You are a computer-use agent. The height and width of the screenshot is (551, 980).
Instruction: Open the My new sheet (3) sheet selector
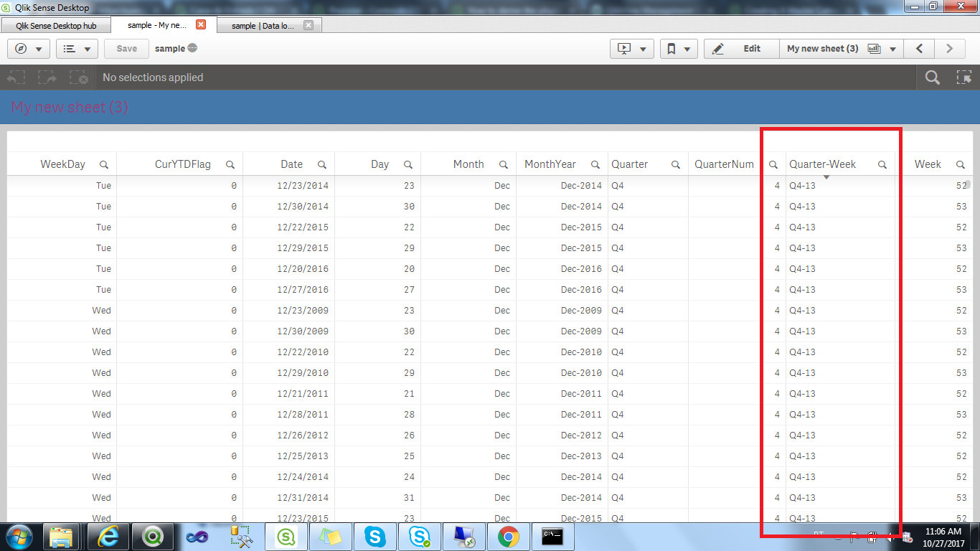point(841,49)
